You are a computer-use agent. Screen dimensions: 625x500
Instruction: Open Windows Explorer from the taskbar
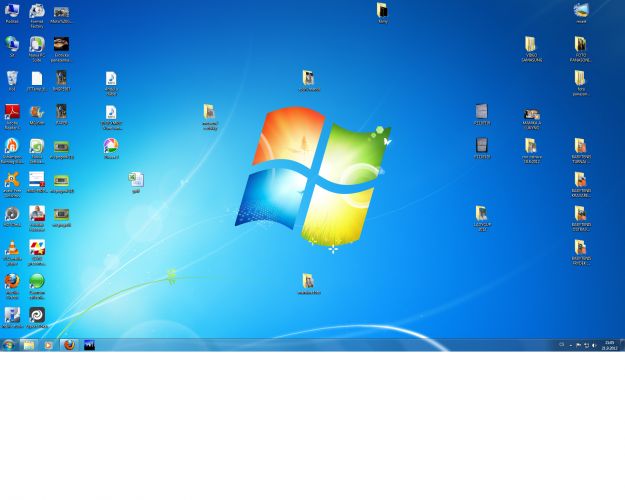[x=28, y=345]
